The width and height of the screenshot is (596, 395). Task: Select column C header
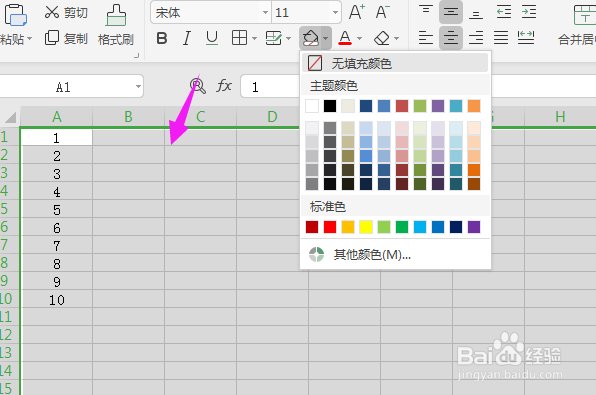200,117
